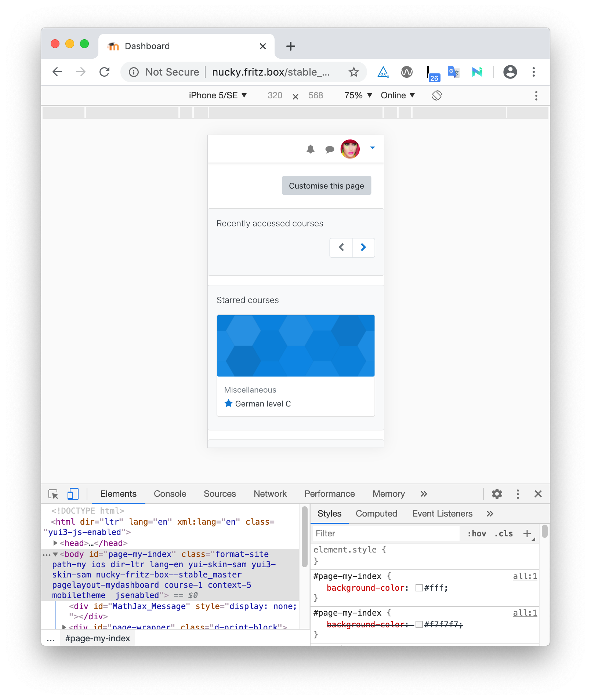Click the user avatar picture
Image resolution: width=591 pixels, height=700 pixels.
pyautogui.click(x=350, y=149)
